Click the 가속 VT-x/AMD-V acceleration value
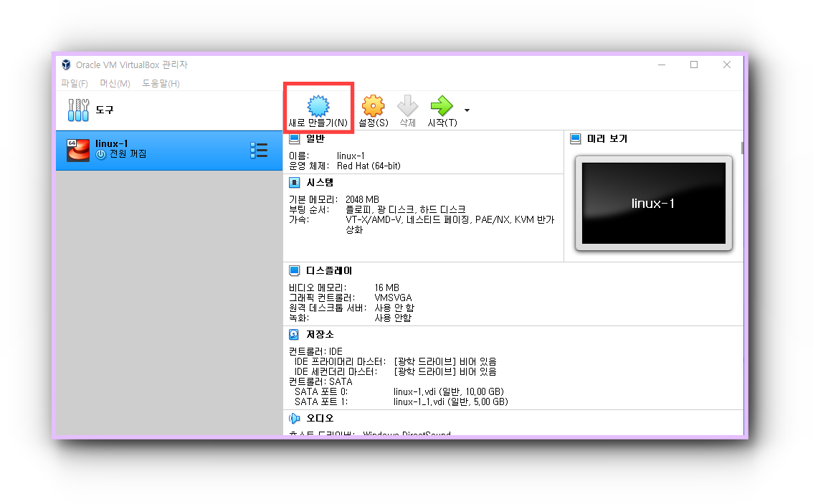 tap(450, 224)
